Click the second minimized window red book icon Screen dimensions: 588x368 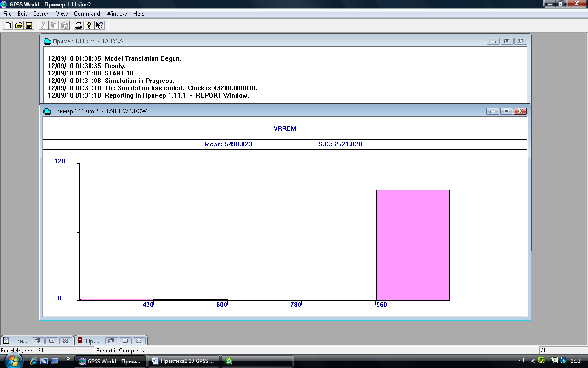(x=80, y=340)
